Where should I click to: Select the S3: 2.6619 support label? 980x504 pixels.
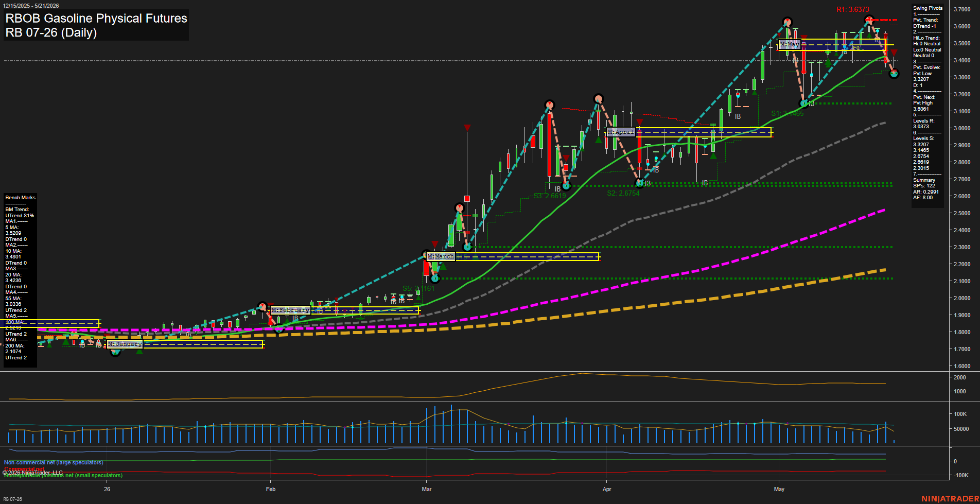click(550, 196)
